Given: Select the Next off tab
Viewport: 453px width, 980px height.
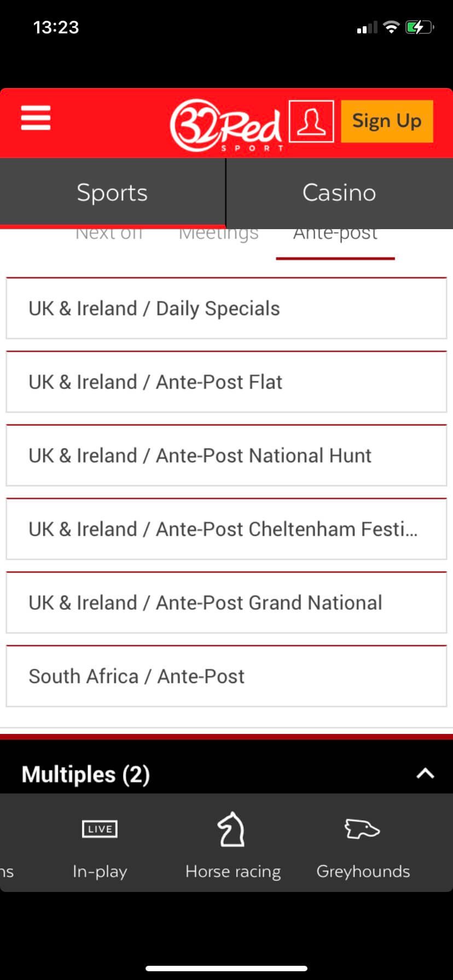Looking at the screenshot, I should click(x=109, y=235).
